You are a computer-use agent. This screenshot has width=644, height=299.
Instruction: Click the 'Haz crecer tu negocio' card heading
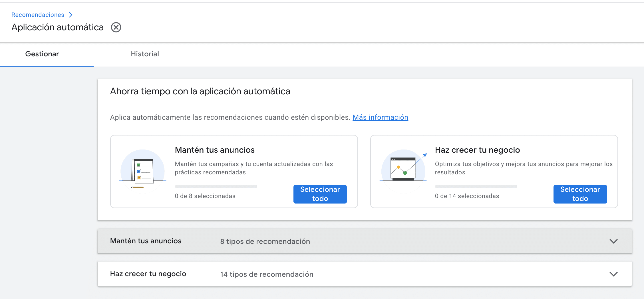pos(477,150)
